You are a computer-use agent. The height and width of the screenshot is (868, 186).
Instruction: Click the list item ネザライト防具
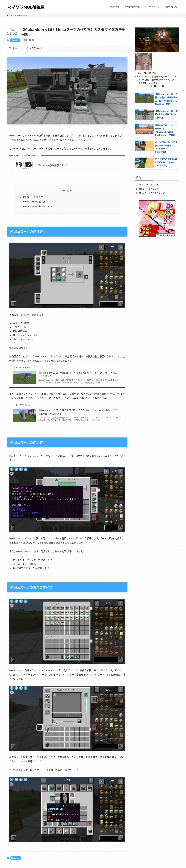(x=21, y=323)
